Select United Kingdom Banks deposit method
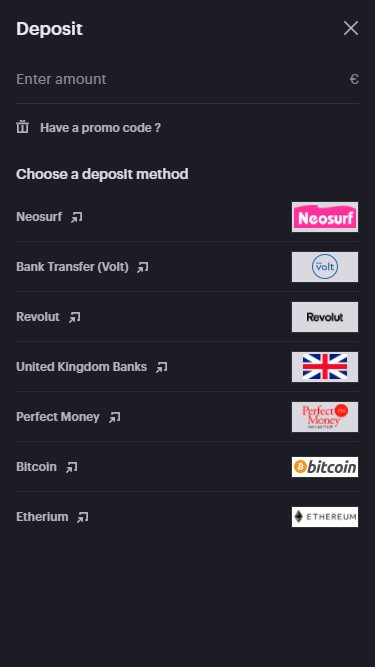The width and height of the screenshot is (375, 667). click(188, 367)
